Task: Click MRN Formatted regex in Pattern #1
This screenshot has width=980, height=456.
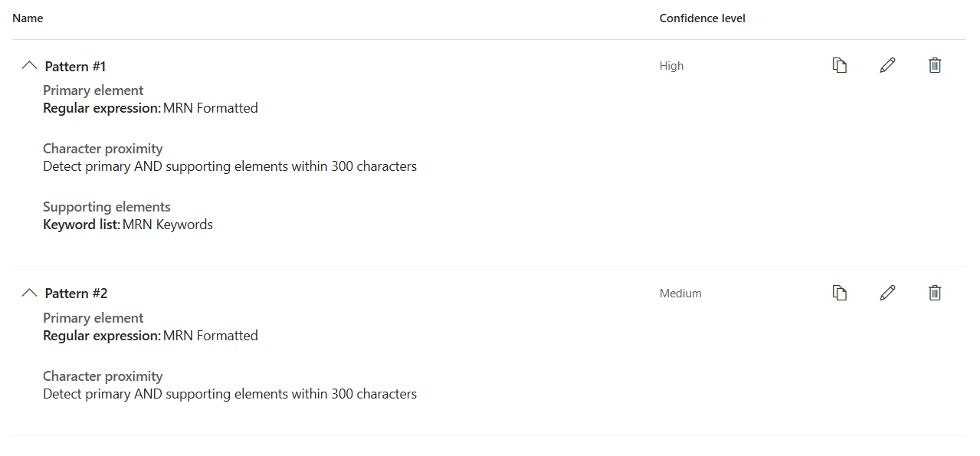Action: (x=211, y=108)
